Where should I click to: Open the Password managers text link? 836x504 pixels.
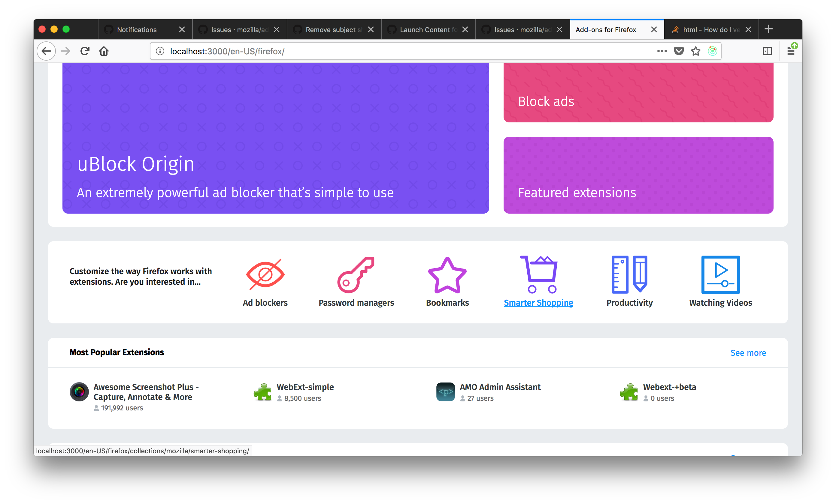coord(356,303)
